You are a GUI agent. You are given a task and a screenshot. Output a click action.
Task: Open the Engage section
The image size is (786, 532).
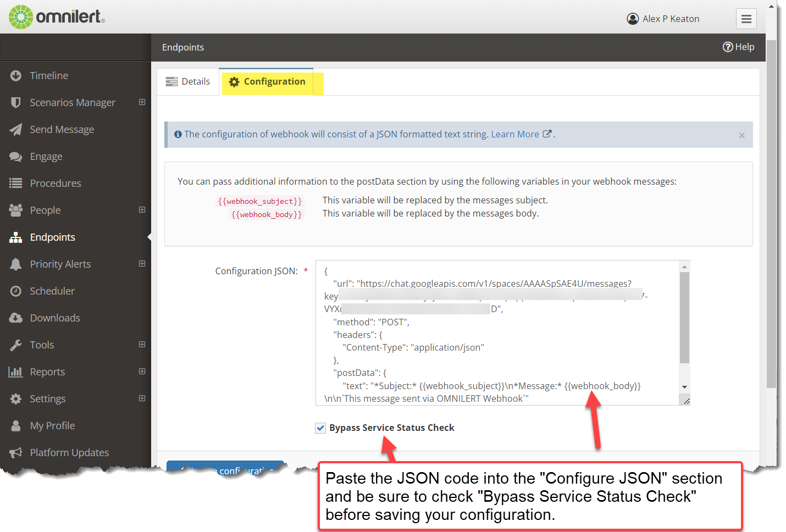coord(46,156)
